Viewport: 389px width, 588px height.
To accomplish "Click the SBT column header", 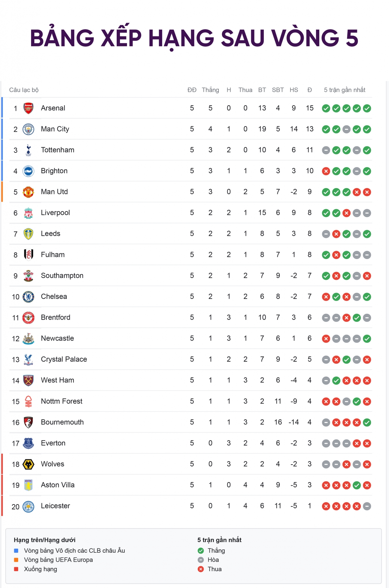I will coord(278,90).
